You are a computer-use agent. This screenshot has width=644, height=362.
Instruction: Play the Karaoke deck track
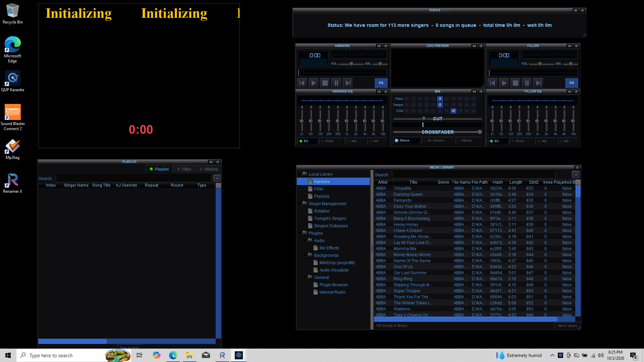point(313,83)
